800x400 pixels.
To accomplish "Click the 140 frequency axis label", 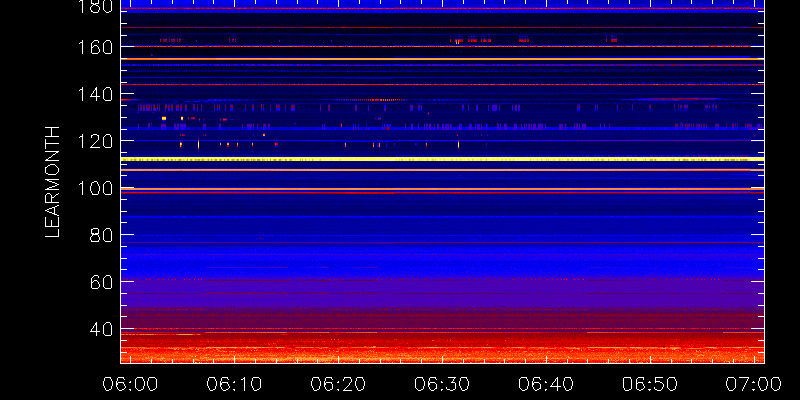I will [95, 94].
